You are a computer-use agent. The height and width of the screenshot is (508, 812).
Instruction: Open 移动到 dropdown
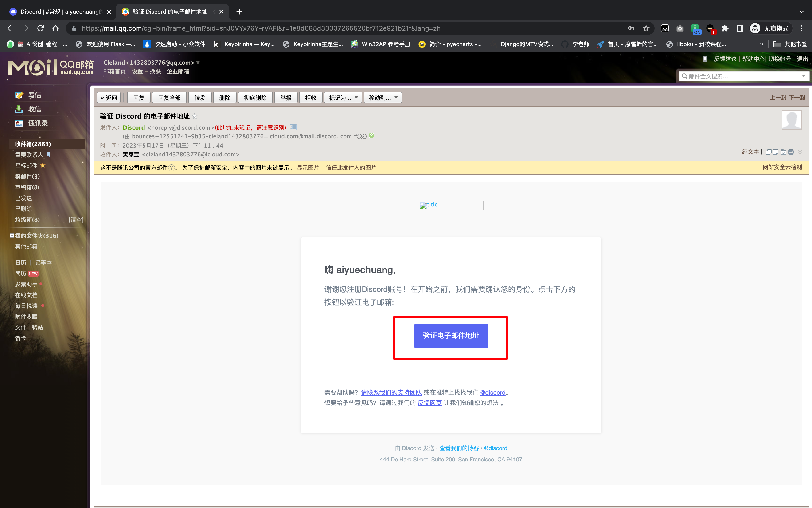[x=383, y=98]
